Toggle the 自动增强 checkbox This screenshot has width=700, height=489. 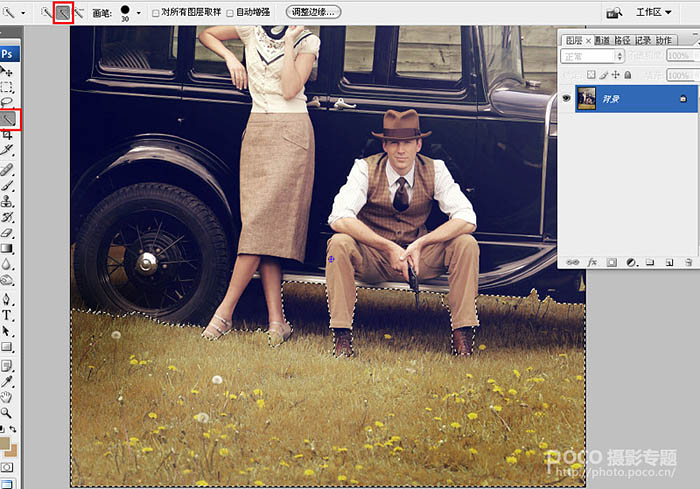click(x=231, y=13)
